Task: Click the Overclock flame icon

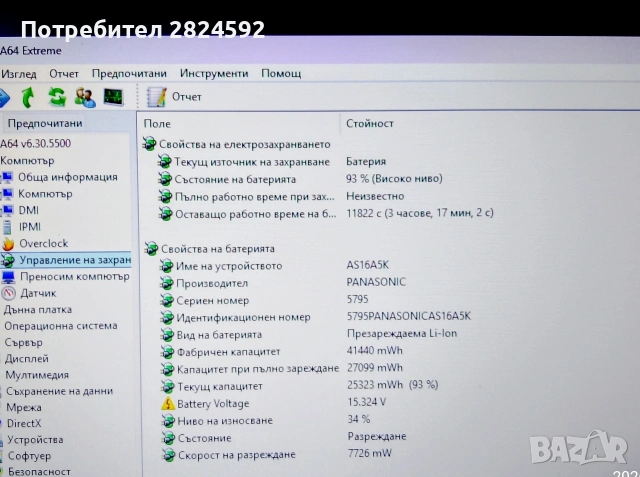Action: click(8, 244)
